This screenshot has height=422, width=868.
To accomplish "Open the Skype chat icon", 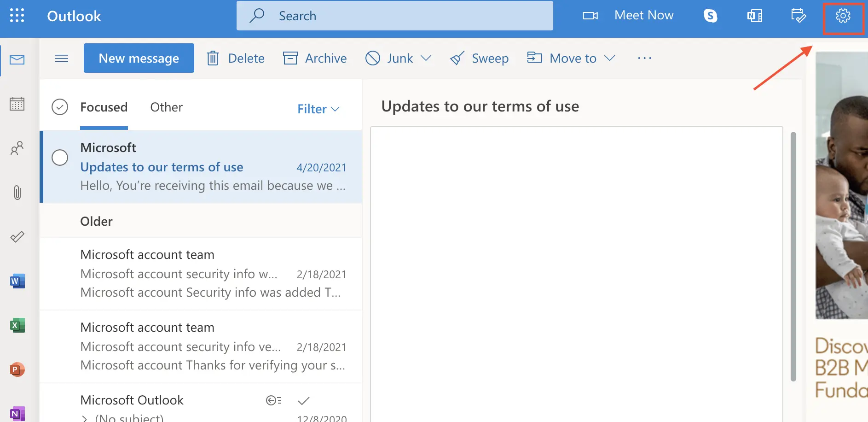I will (711, 15).
